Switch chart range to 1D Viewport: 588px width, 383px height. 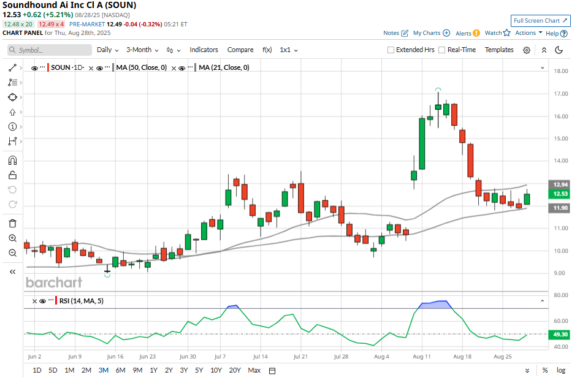37,370
